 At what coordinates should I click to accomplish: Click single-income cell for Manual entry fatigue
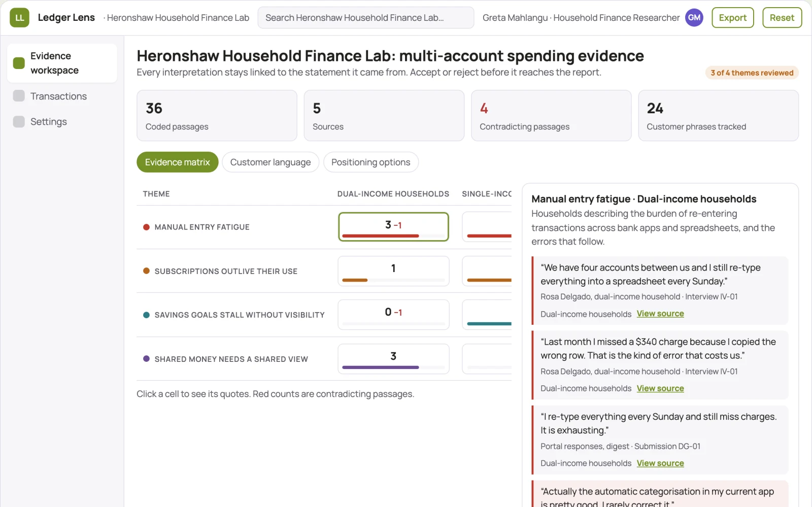(x=487, y=227)
